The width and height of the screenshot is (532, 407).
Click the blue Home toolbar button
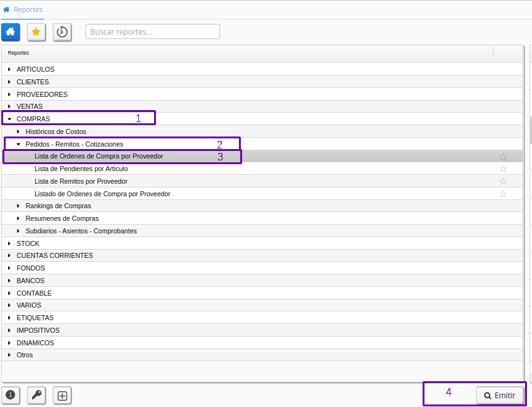pyautogui.click(x=11, y=32)
